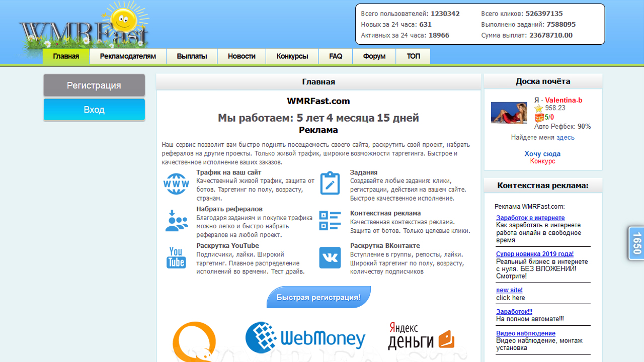Click the 'Сумма выплат: 23678710.00' statistic
The image size is (644, 362).
tap(527, 35)
